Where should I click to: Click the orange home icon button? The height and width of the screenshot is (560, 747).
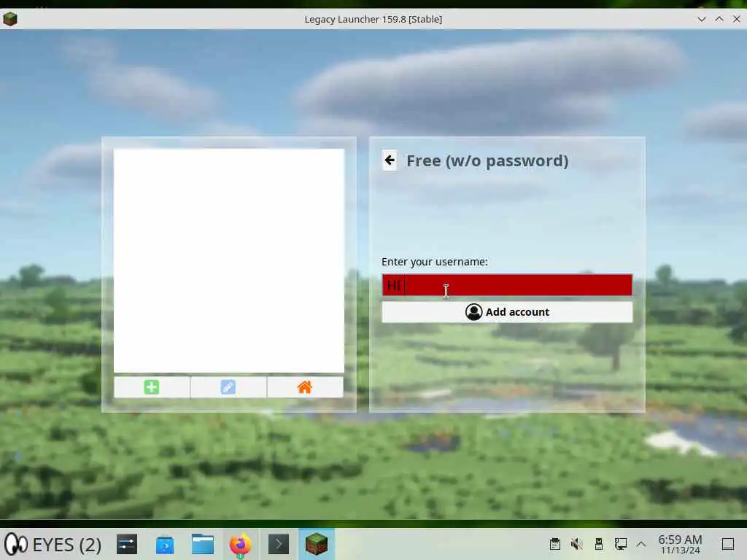click(305, 387)
